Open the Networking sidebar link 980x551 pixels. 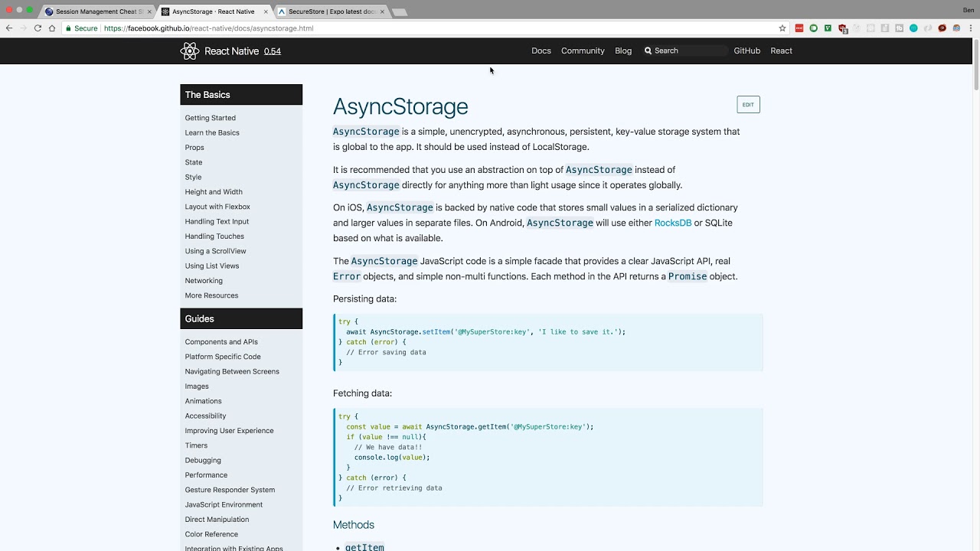(x=204, y=281)
